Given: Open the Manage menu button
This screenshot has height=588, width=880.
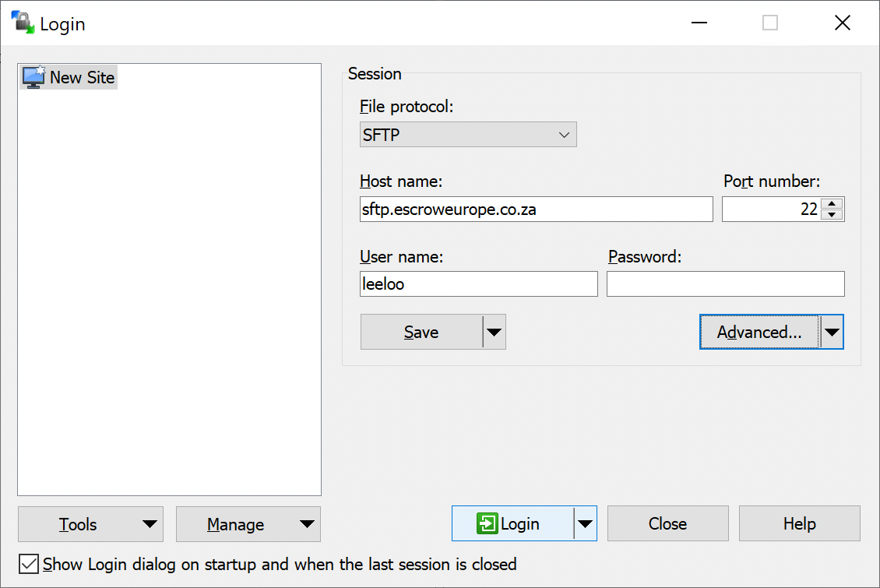Looking at the screenshot, I should (x=248, y=524).
